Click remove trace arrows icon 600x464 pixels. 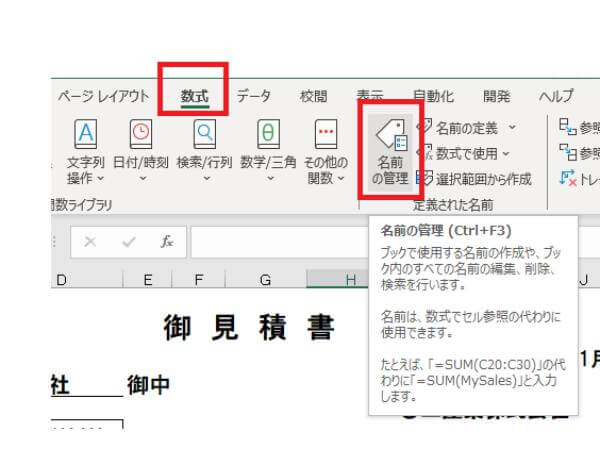568,178
